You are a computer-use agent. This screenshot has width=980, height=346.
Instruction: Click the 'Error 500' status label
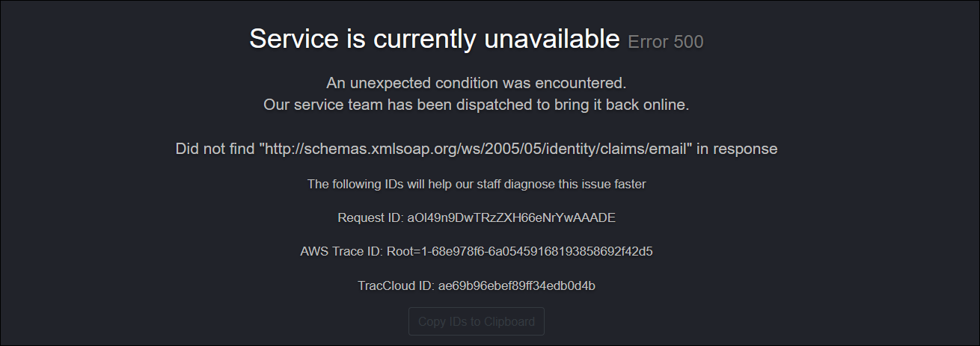click(x=665, y=42)
